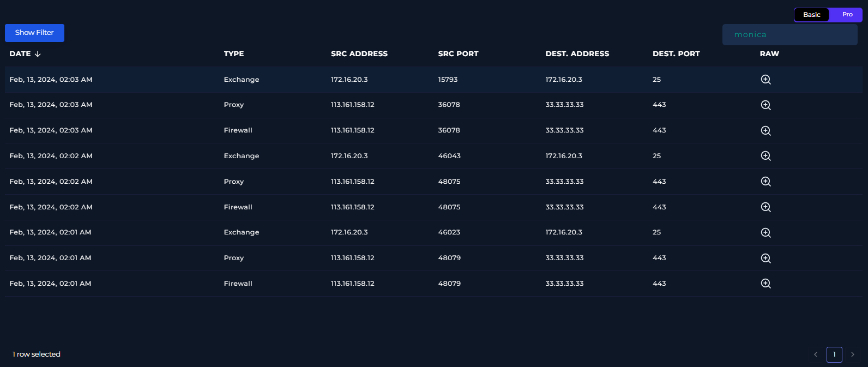View raw log of Proxy port 36078

[765, 105]
